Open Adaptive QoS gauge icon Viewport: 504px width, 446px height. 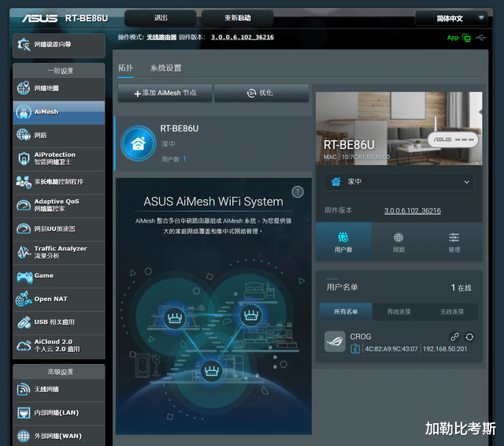[x=24, y=205]
